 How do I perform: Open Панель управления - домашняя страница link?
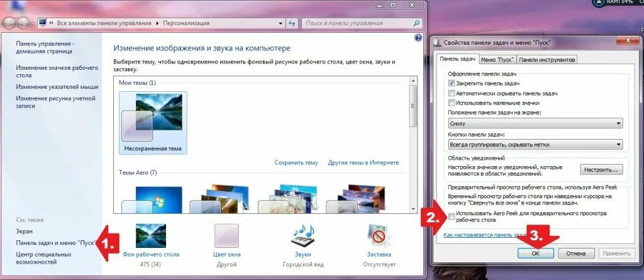coord(45,47)
